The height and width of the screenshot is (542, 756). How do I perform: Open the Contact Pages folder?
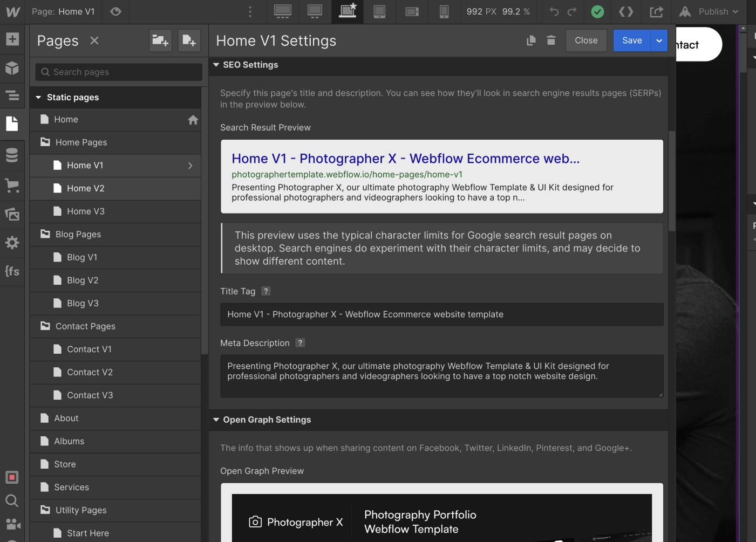pos(115,326)
